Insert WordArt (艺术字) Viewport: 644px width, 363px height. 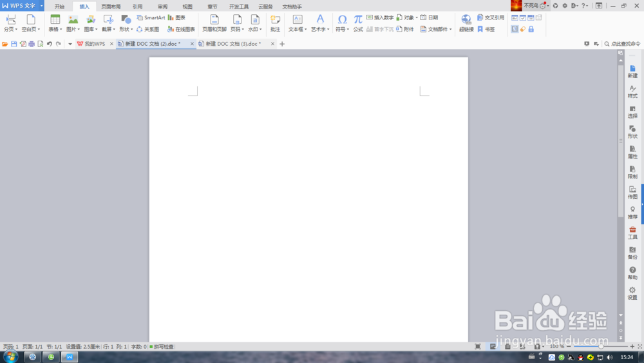320,23
